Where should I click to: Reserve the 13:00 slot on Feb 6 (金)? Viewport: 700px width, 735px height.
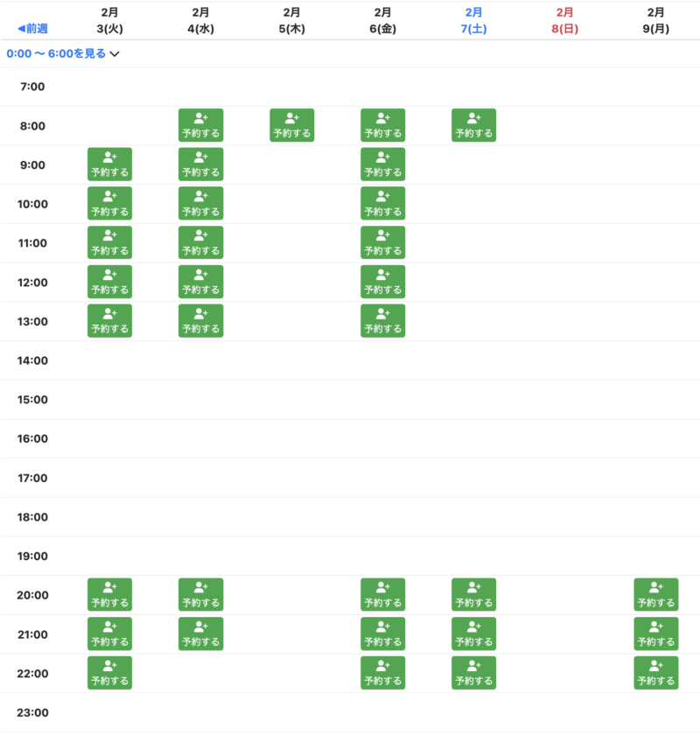382,321
